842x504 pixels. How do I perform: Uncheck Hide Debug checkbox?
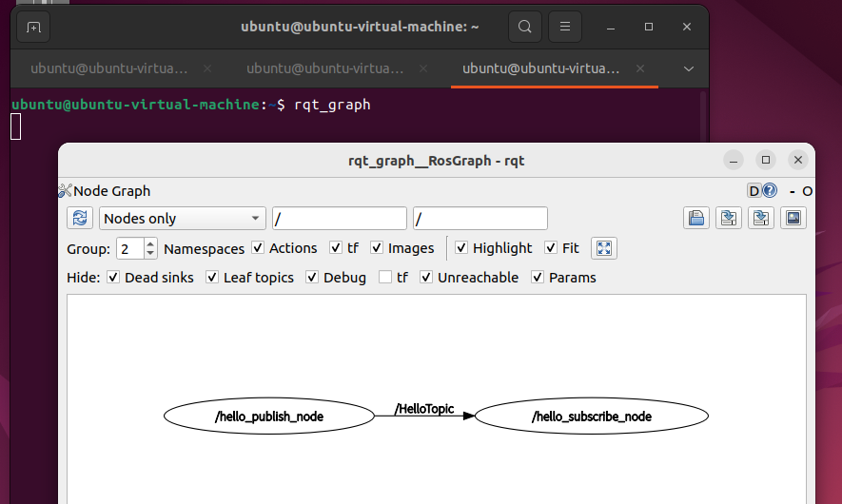pos(312,278)
